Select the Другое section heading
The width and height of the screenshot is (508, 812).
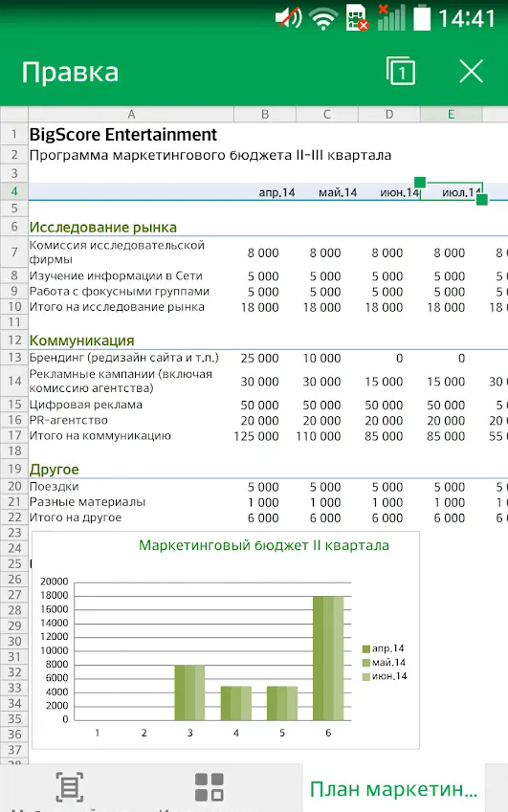click(54, 470)
